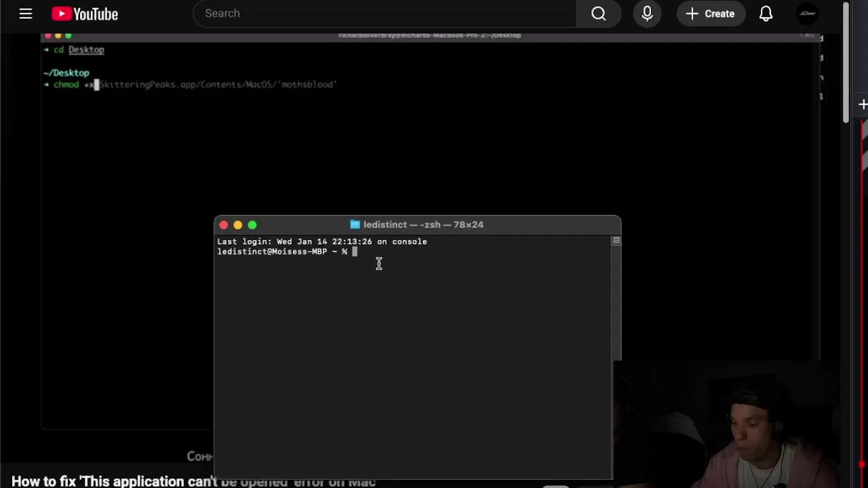868x488 pixels.
Task: Close the ledistinct Terminal window
Action: 224,225
